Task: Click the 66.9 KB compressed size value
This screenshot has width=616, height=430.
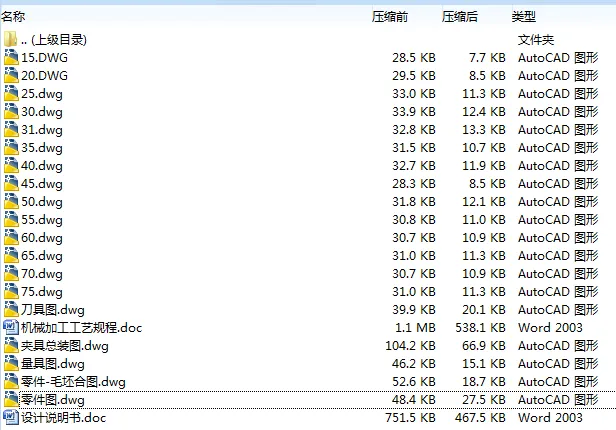Action: pos(484,346)
